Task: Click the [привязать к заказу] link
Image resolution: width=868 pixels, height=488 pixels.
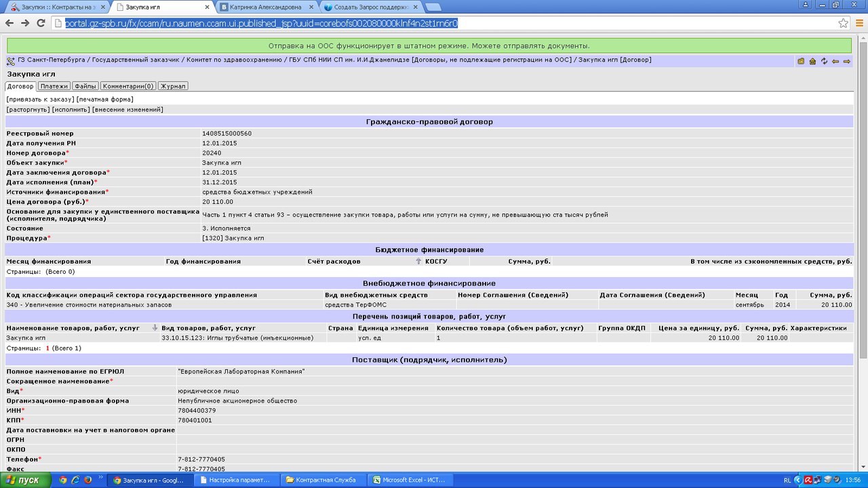Action: point(41,99)
